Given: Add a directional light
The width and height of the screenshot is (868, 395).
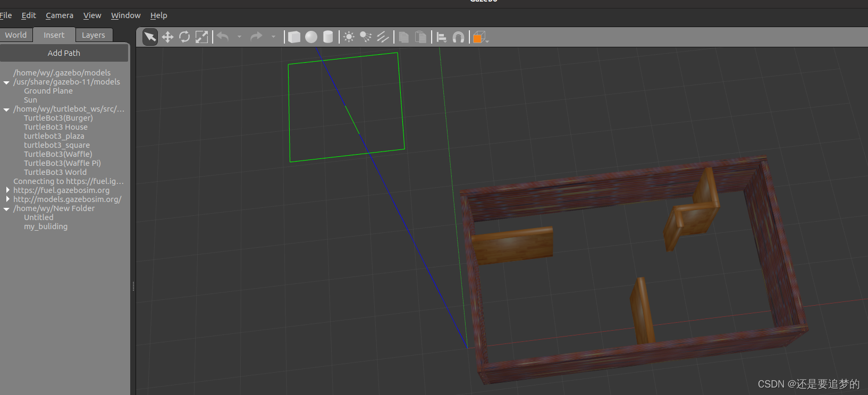Looking at the screenshot, I should coord(383,37).
